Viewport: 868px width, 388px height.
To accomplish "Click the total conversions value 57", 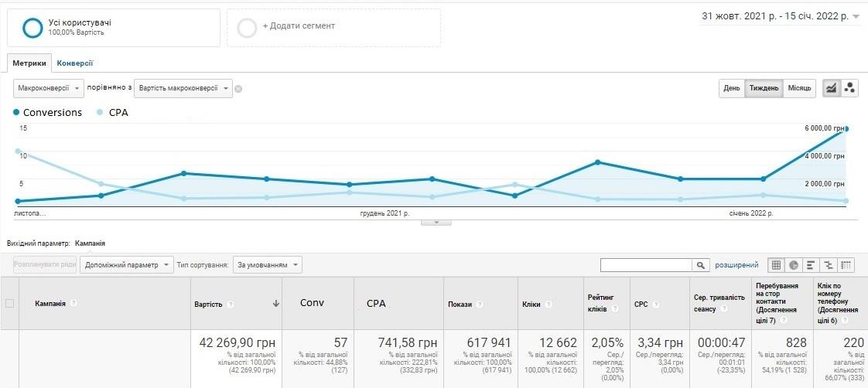I will coord(341,343).
